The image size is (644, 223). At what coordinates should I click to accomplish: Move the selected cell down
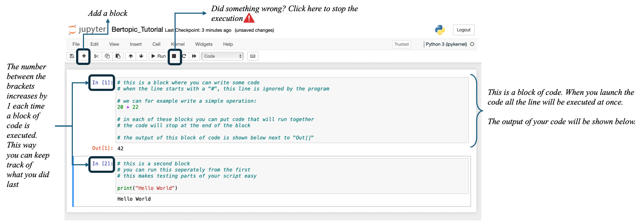tap(141, 56)
